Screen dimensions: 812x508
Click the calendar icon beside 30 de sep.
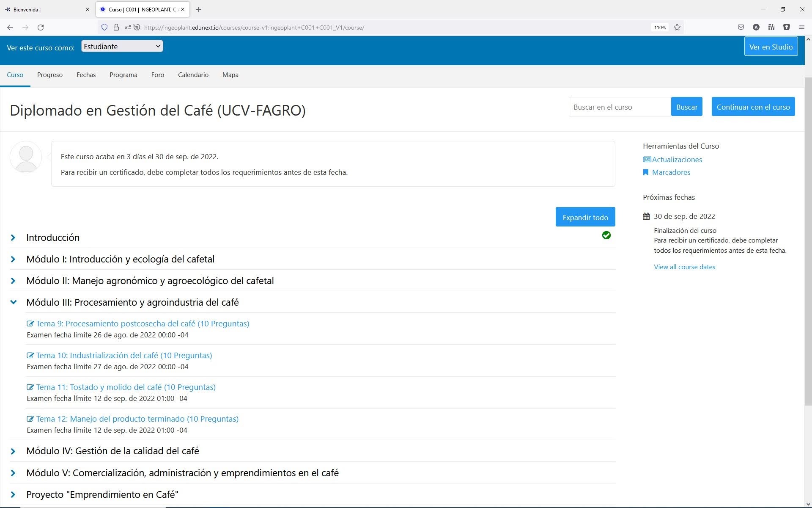coord(646,216)
